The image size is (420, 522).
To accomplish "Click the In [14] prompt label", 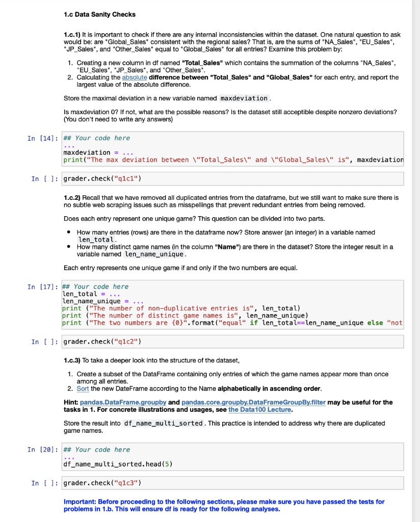I will click(x=42, y=138).
